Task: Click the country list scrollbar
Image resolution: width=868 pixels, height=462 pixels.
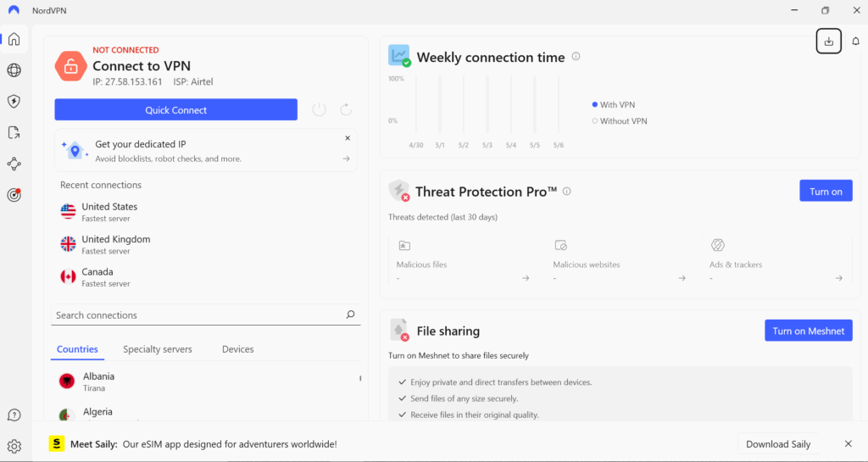Action: tap(360, 378)
